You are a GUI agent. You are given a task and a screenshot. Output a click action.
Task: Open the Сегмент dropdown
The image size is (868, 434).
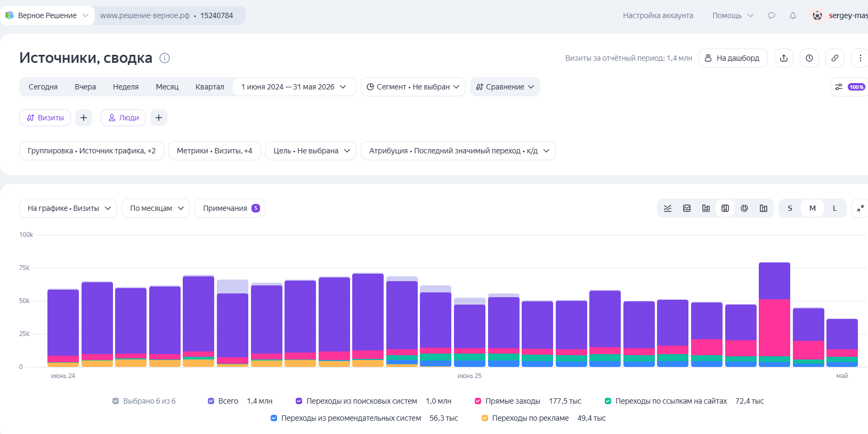coord(413,87)
